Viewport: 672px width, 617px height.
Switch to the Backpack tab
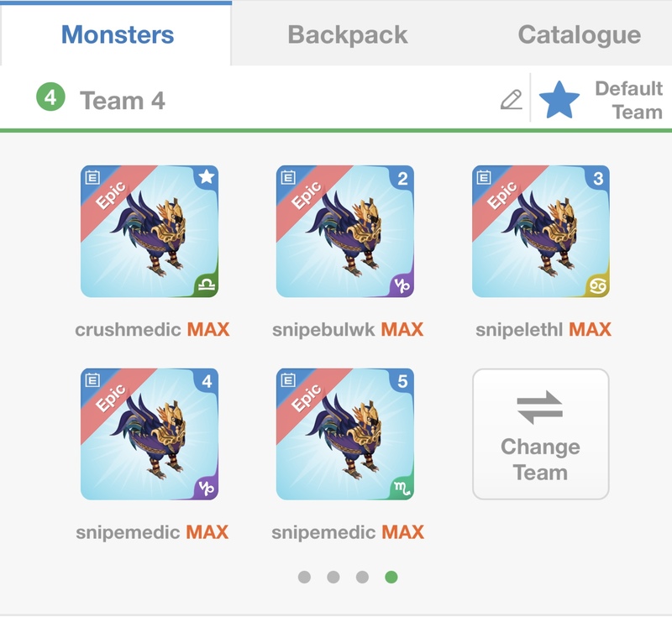pos(347,34)
